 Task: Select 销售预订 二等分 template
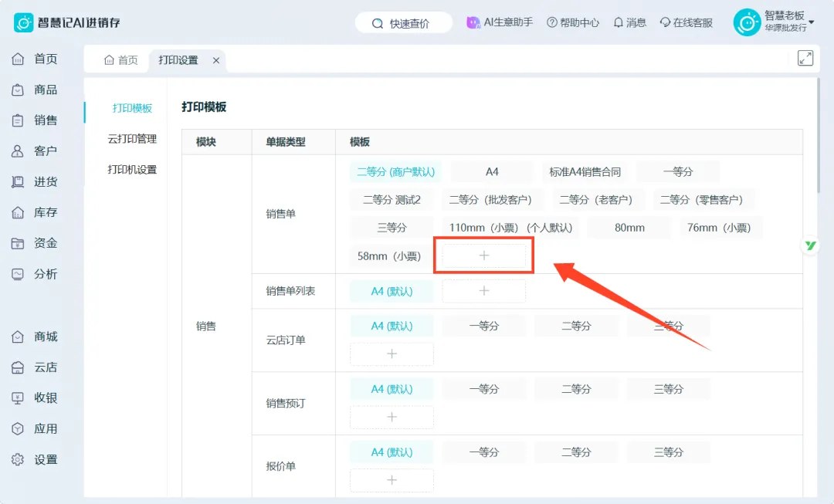click(577, 389)
